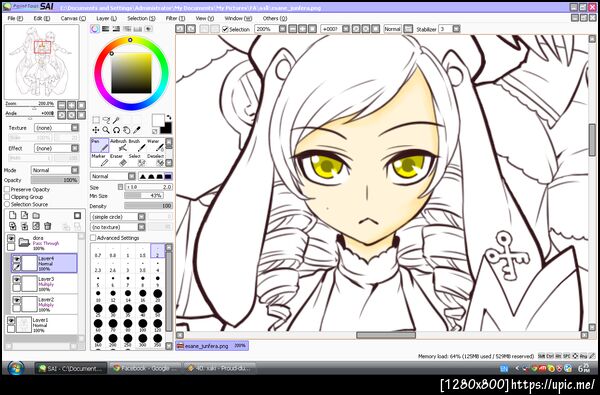Adjust the layer Opacity slider
600x395 pixels.
click(x=55, y=180)
